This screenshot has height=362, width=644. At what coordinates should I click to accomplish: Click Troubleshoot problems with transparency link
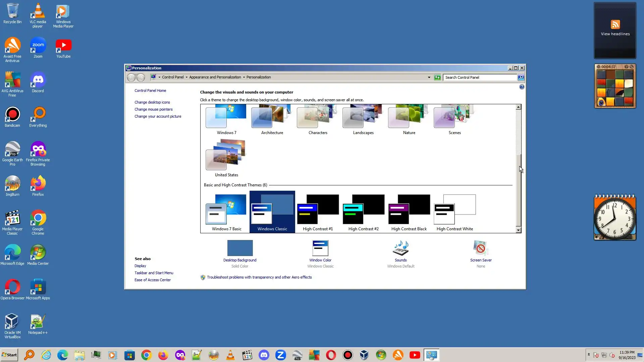tap(259, 277)
